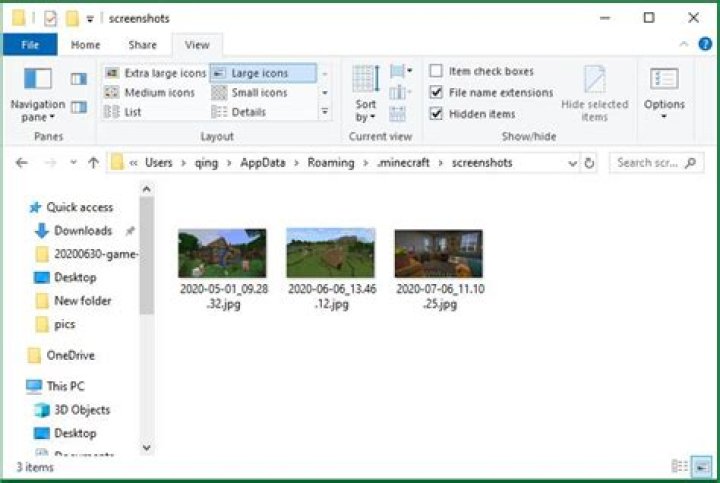Expand the layout gallery more arrow
The height and width of the screenshot is (483, 720).
point(325,112)
